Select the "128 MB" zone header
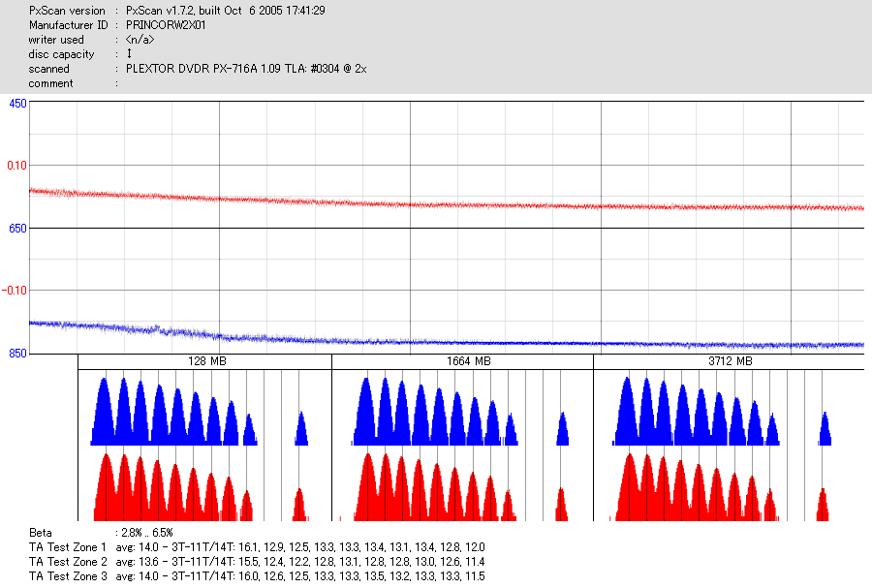The height and width of the screenshot is (588, 872). coord(207,361)
